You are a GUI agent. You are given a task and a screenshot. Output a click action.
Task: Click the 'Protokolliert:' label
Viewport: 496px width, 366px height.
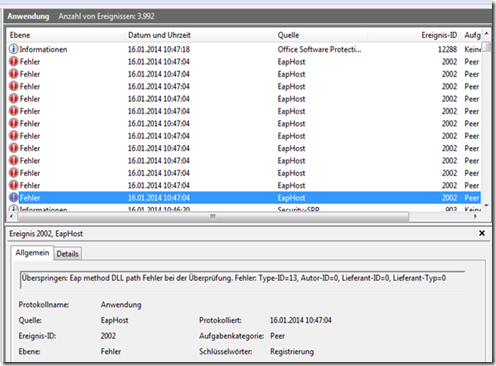click(220, 320)
